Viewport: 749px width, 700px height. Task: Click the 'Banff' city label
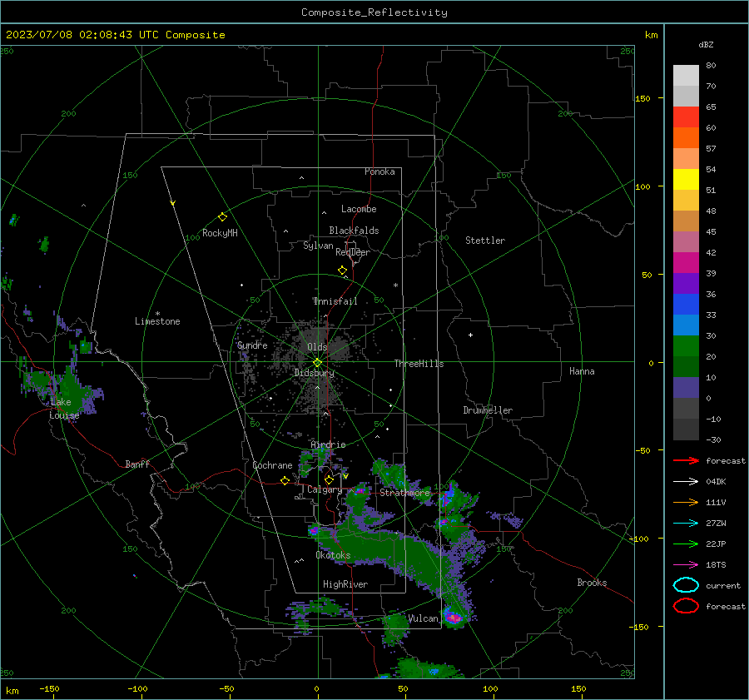(137, 464)
